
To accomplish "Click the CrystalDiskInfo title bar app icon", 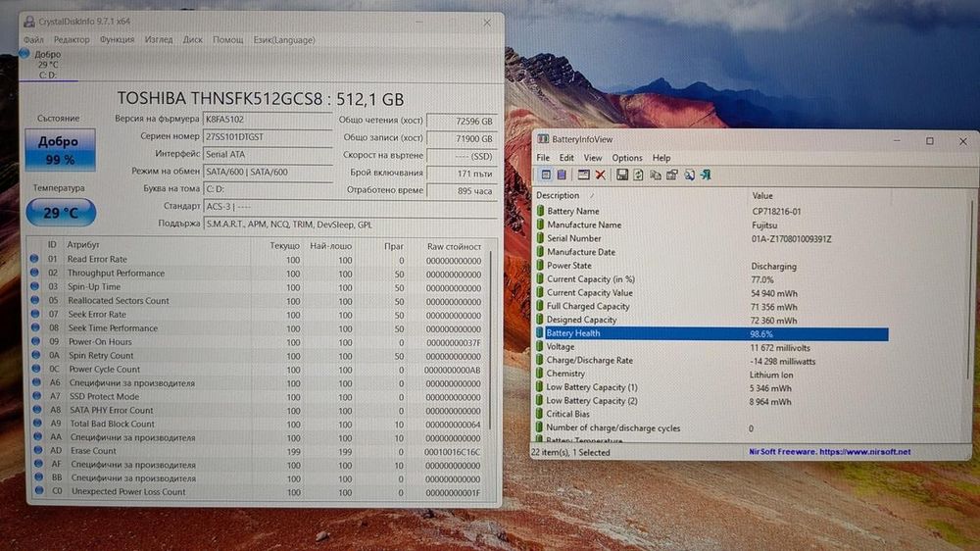I will (x=29, y=22).
